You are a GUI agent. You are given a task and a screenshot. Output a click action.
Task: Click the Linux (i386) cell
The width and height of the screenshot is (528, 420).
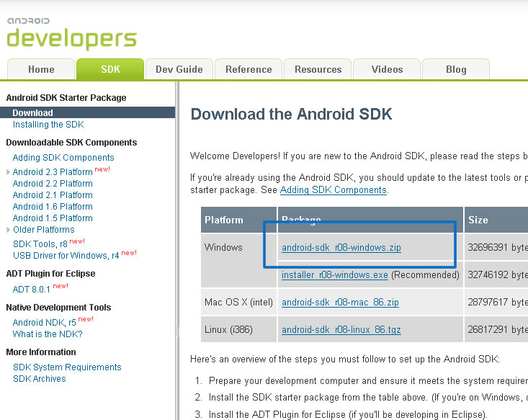pos(238,329)
